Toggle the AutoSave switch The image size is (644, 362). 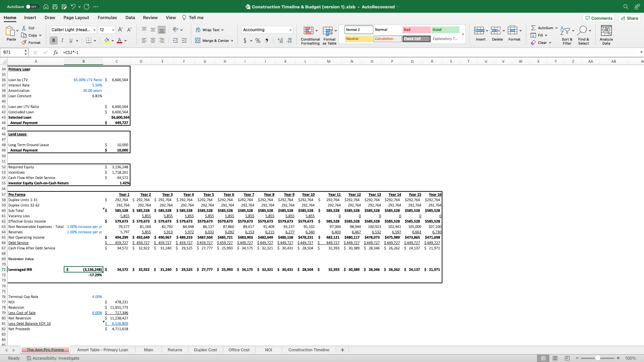tap(32, 7)
